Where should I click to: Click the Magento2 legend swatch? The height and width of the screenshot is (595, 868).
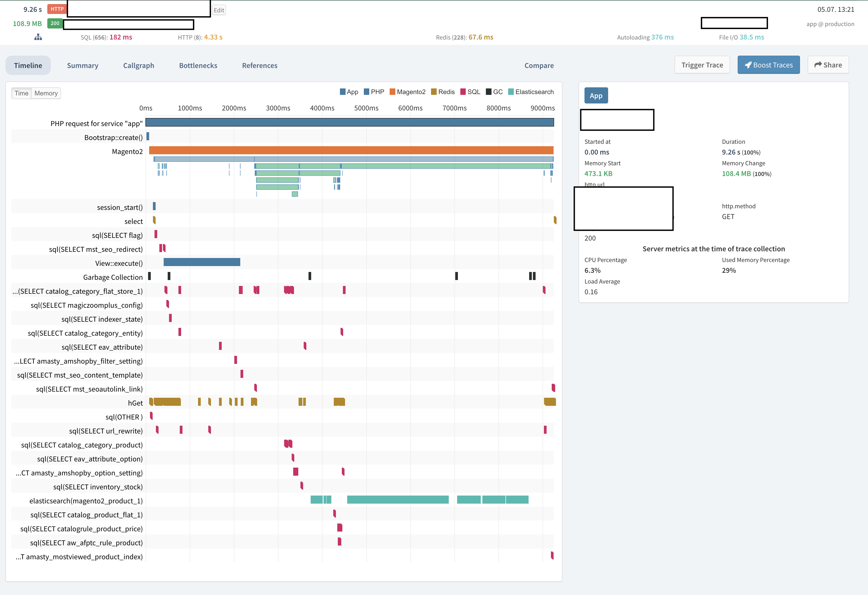point(392,92)
